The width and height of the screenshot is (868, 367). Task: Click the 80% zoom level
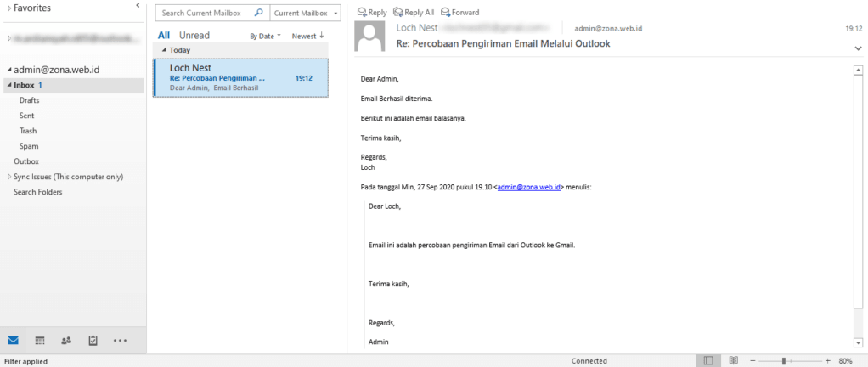pyautogui.click(x=845, y=361)
